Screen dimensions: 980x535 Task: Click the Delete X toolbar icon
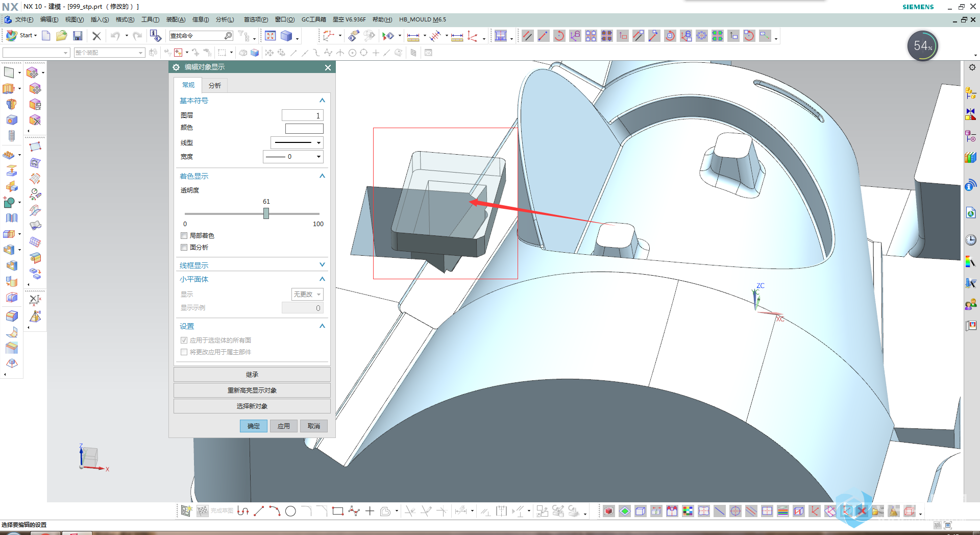point(96,36)
